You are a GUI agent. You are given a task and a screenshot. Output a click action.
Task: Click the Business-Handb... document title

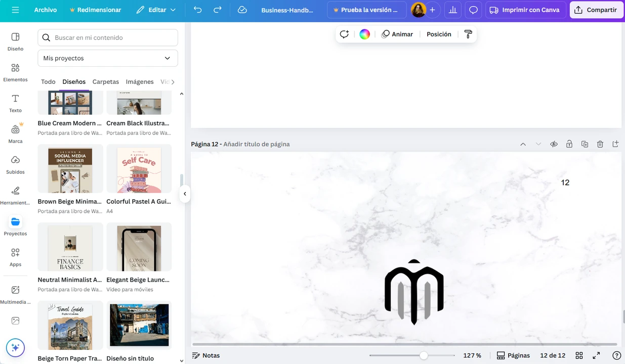(x=287, y=10)
